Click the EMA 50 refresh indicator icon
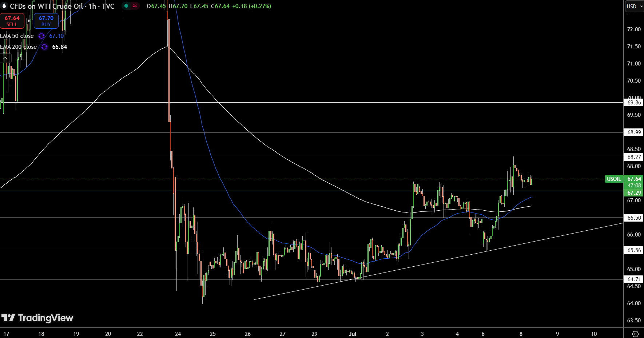This screenshot has width=644, height=338. point(41,36)
